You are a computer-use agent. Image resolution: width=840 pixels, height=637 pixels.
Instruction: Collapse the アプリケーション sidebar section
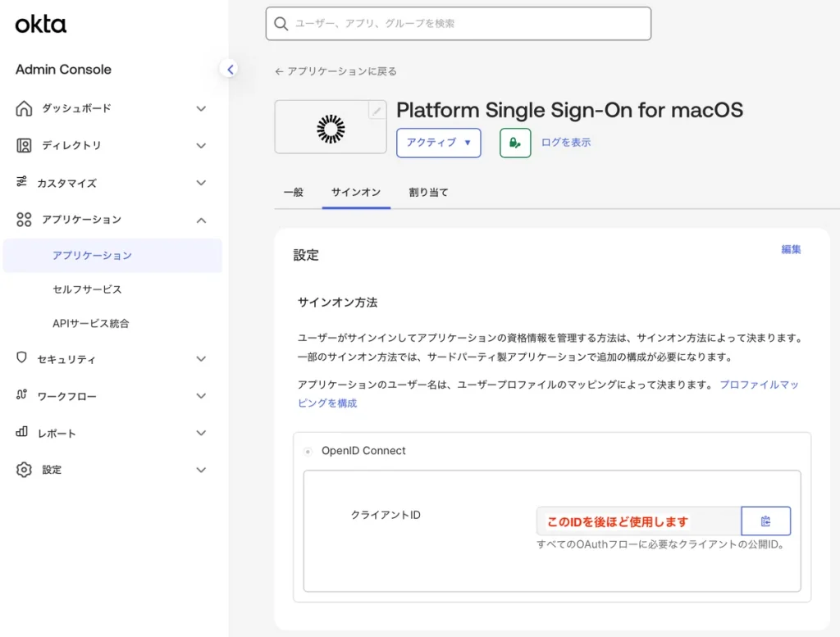pyautogui.click(x=201, y=220)
